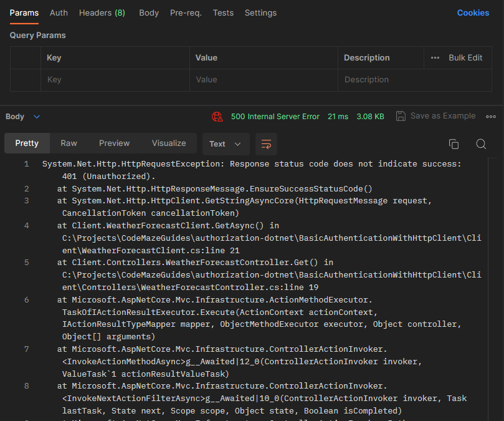504x421 pixels.
Task: Open query params column options ellipsis
Action: [x=435, y=58]
